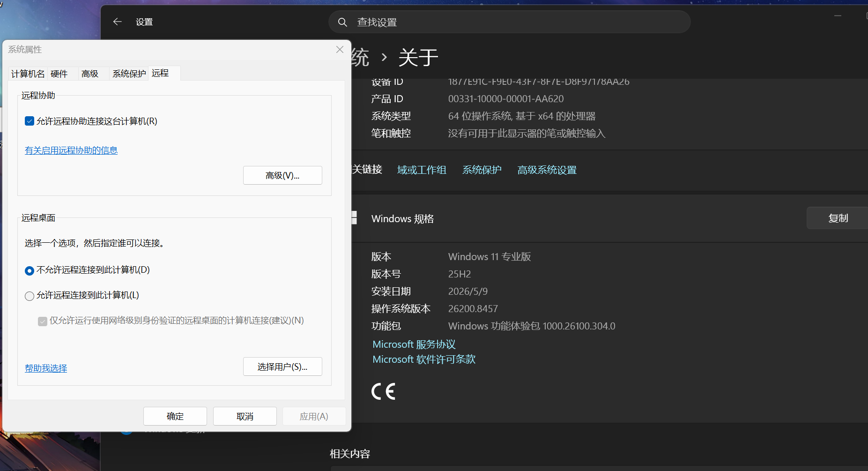
Task: Open the 高级系统设置 link
Action: tap(547, 170)
